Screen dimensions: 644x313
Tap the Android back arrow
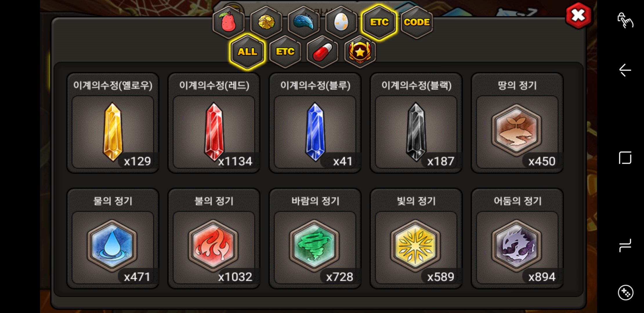coord(625,70)
